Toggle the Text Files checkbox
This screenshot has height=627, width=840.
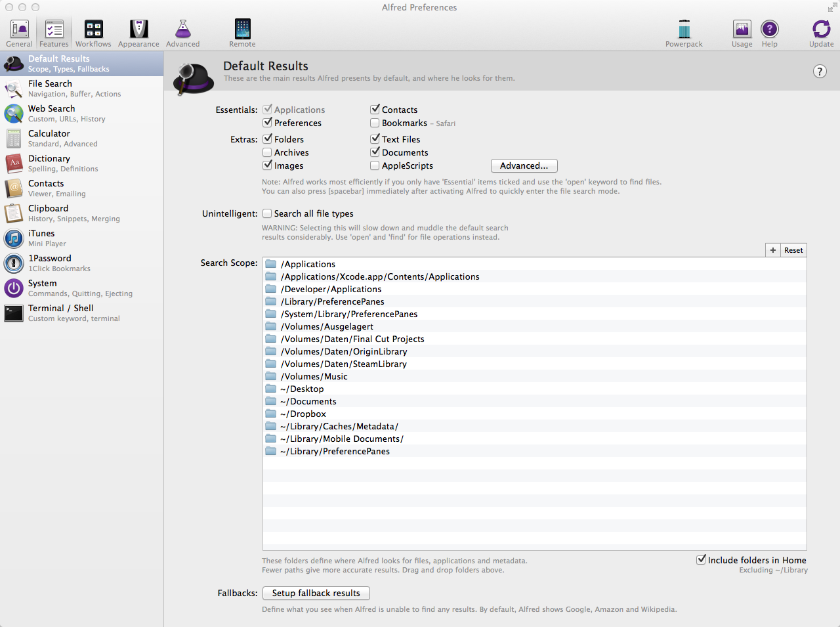pos(375,139)
